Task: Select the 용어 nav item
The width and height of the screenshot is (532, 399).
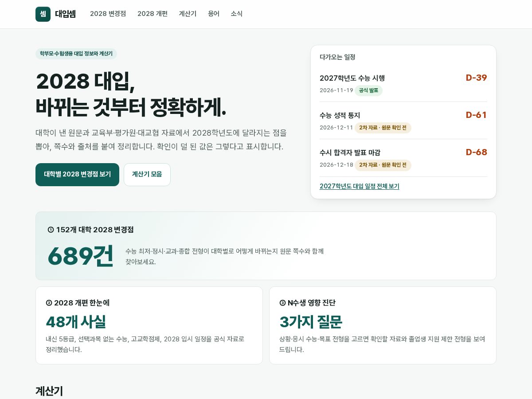Action: coord(214,14)
